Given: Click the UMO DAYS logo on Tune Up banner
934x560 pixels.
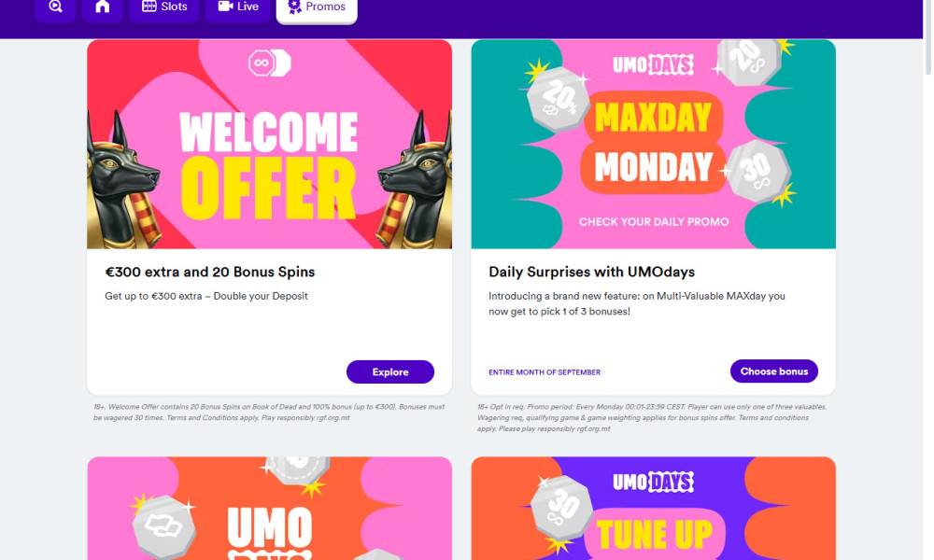Looking at the screenshot, I should 653,482.
